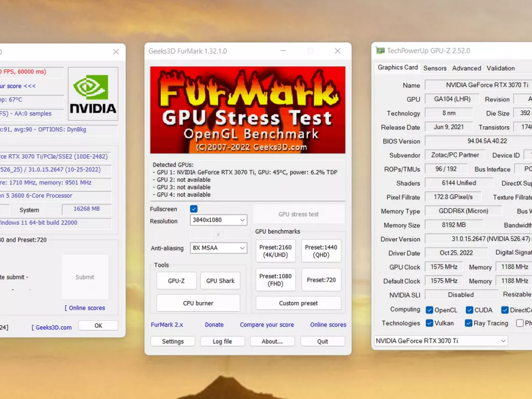Open the Validation tab in GPU-Z
The height and width of the screenshot is (399, 532).
(501, 68)
